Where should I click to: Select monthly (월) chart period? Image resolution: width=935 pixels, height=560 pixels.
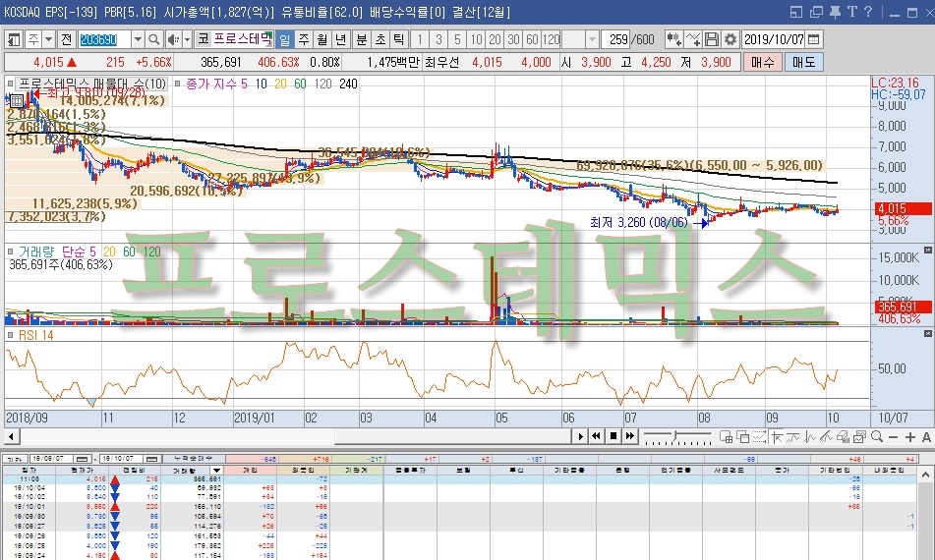click(x=322, y=40)
